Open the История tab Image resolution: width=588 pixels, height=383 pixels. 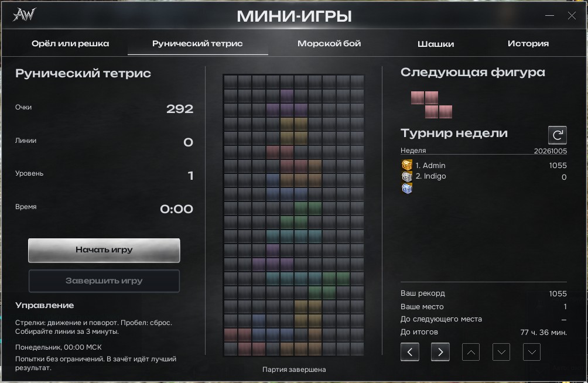coord(528,43)
